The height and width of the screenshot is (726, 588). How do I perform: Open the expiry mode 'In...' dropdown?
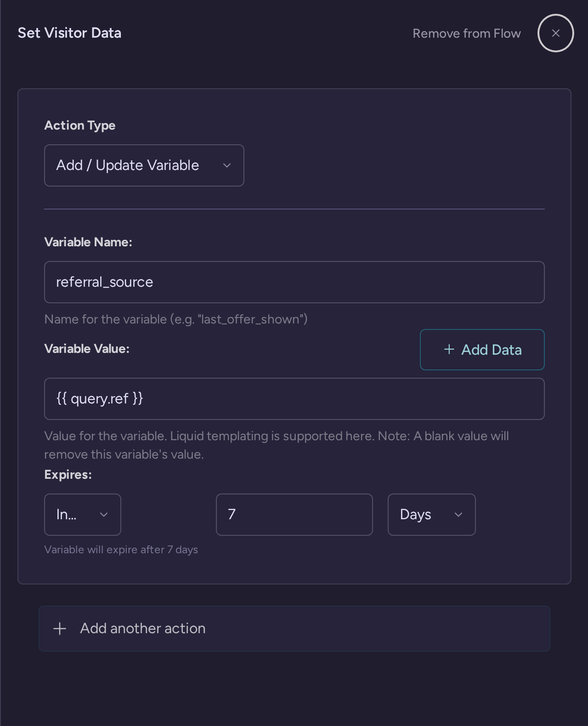83,515
